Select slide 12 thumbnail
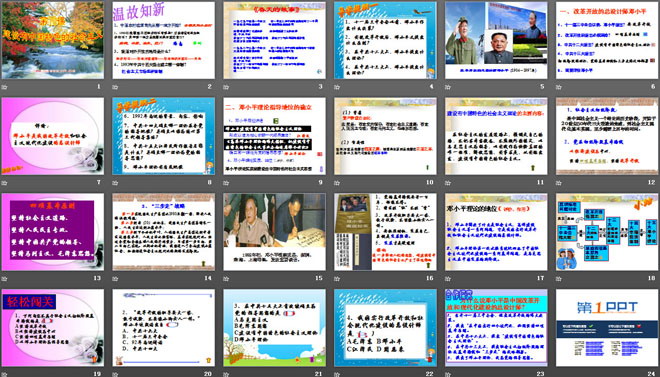Image resolution: width=660 pixels, height=377 pixels. 607,136
